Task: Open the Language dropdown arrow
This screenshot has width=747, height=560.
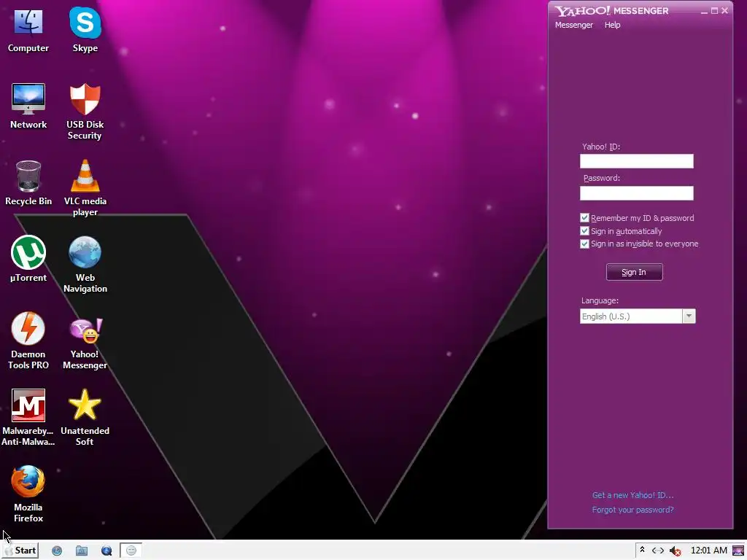Action: (x=689, y=316)
